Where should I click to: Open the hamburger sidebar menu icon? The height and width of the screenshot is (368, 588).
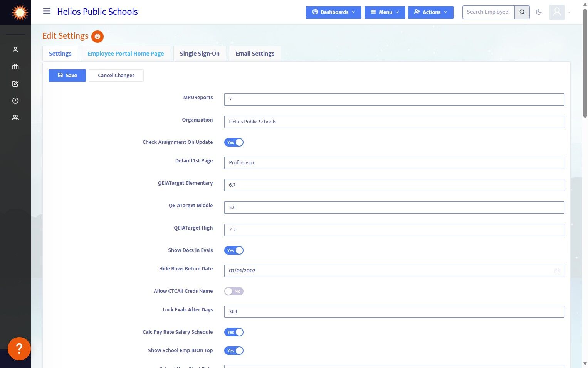point(47,11)
